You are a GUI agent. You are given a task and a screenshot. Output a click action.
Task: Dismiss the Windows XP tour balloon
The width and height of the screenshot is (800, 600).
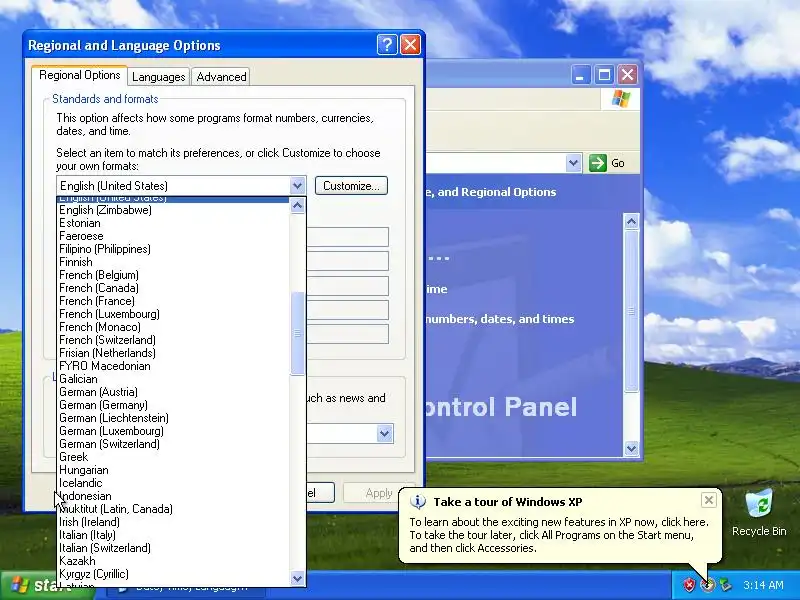point(709,500)
